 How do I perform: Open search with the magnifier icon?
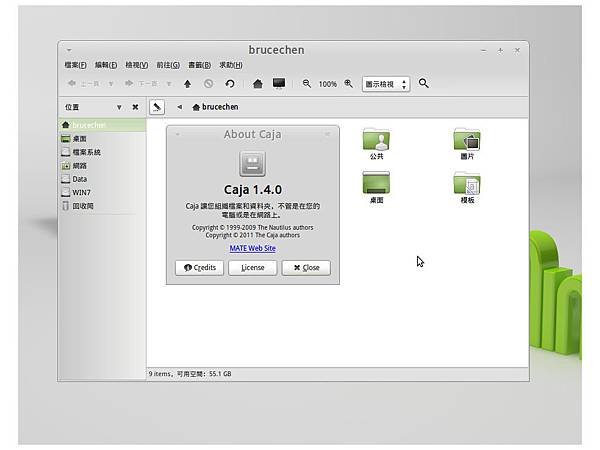point(423,83)
